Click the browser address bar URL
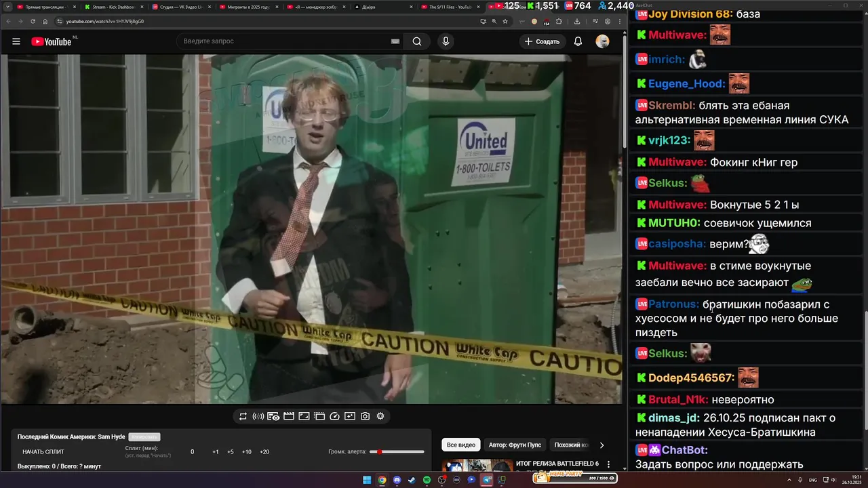The height and width of the screenshot is (488, 868). (x=104, y=21)
